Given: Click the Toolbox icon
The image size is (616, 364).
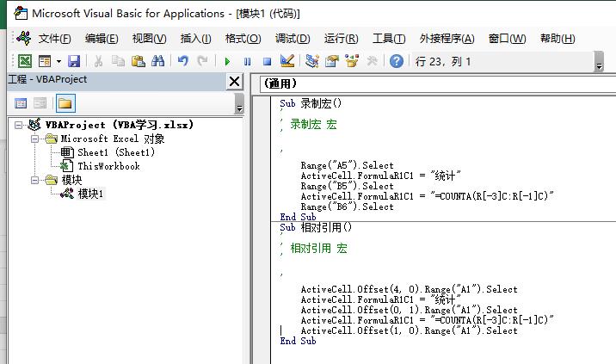Looking at the screenshot, I should tap(372, 61).
